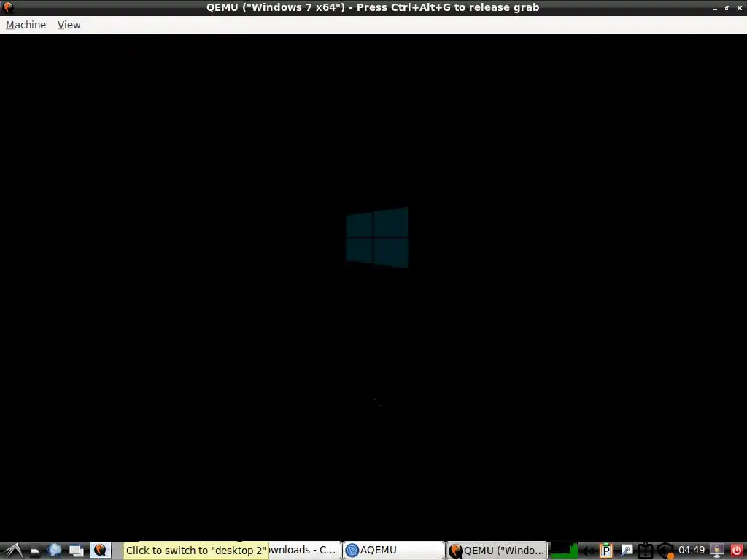Click the screen lock icon

point(717,551)
